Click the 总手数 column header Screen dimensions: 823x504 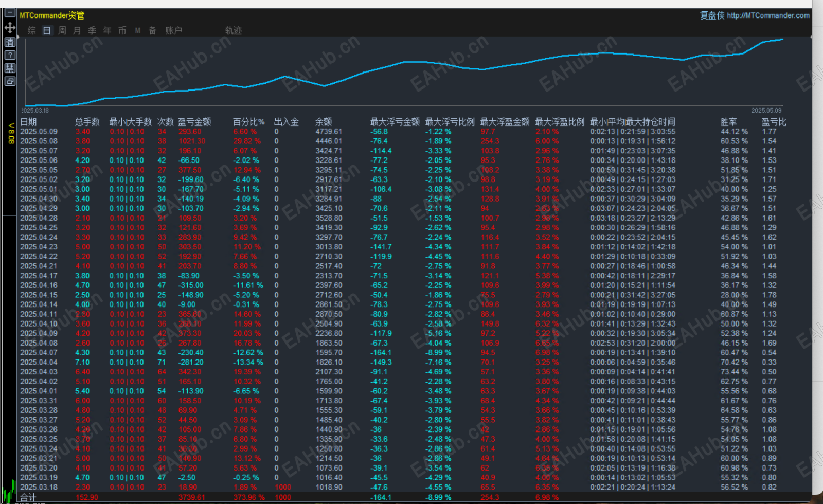pyautogui.click(x=87, y=122)
